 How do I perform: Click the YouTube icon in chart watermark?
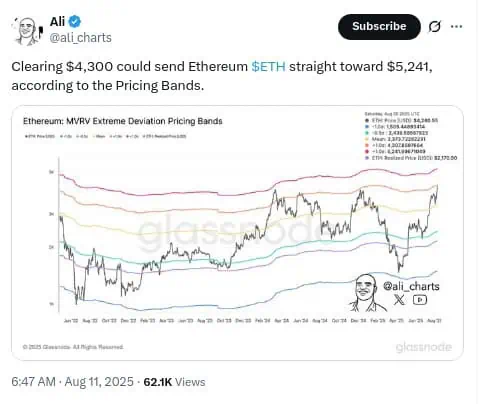point(420,300)
